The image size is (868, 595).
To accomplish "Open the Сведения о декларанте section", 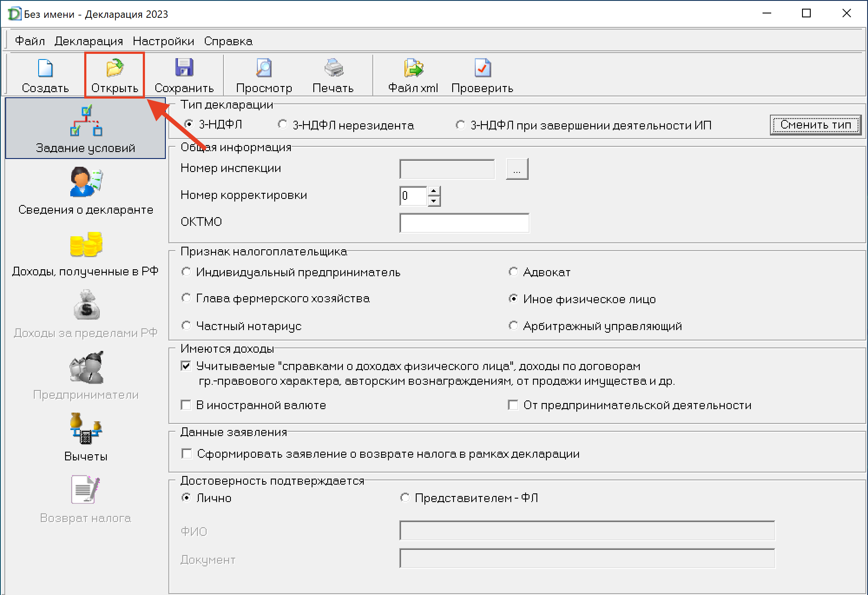I will tap(86, 182).
